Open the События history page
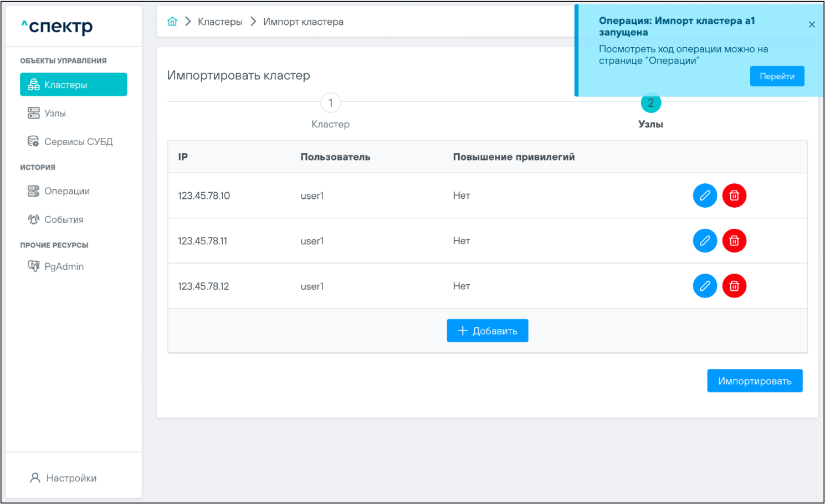Image resolution: width=825 pixels, height=504 pixels. 64,220
